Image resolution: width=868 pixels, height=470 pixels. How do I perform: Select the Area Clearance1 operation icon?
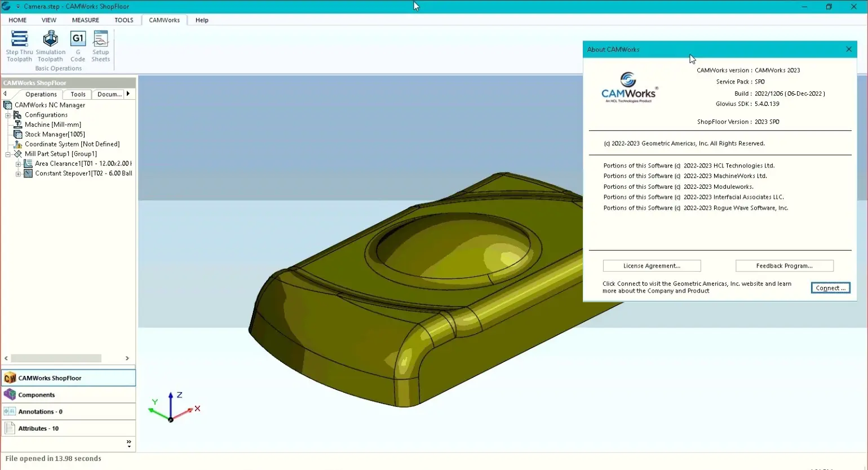pos(28,163)
